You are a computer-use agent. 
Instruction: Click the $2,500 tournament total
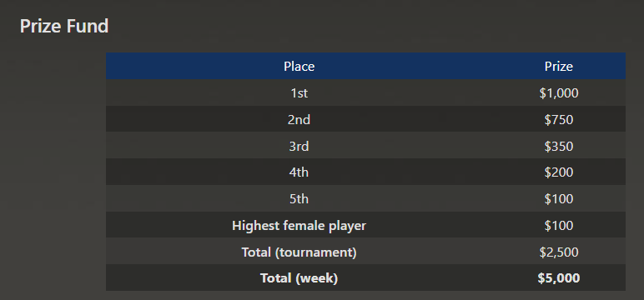(x=559, y=252)
